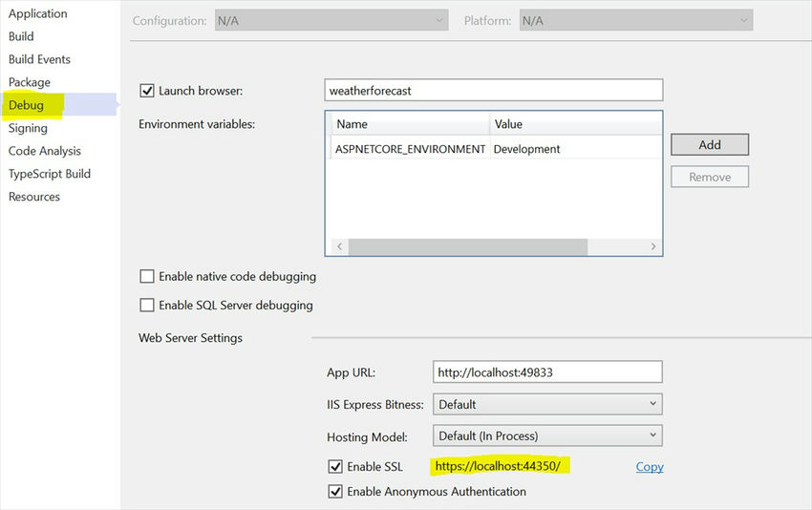Open the Build Events page
Screen dimensions: 812x510
pyautogui.click(x=39, y=59)
